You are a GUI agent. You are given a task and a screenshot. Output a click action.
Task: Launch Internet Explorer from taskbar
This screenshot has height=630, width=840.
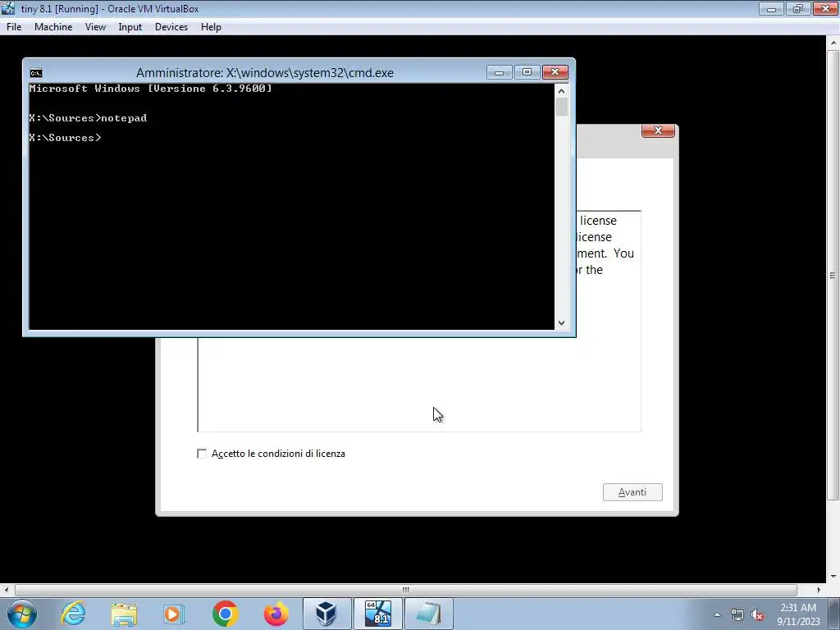[x=73, y=614]
